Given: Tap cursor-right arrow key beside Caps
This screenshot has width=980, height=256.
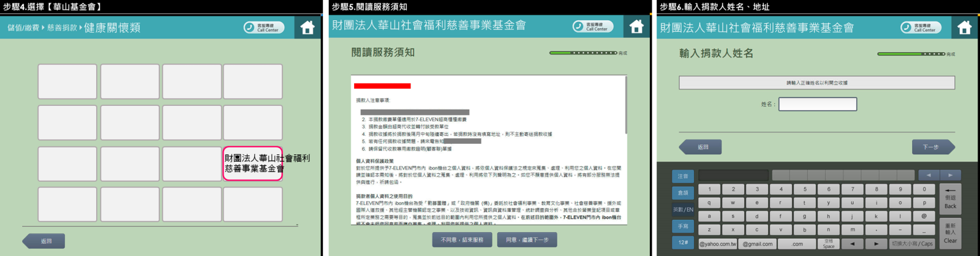Looking at the screenshot, I should point(876,244).
